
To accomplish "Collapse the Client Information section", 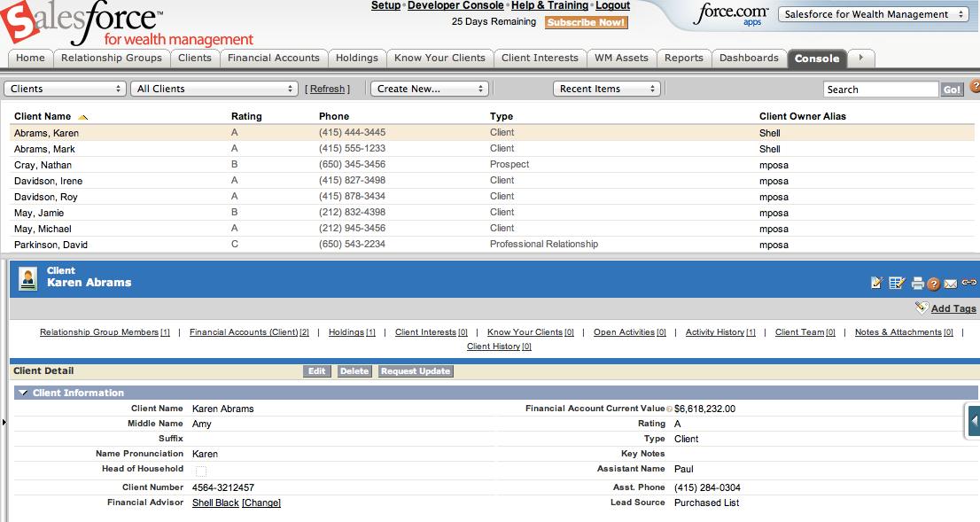I will [23, 393].
